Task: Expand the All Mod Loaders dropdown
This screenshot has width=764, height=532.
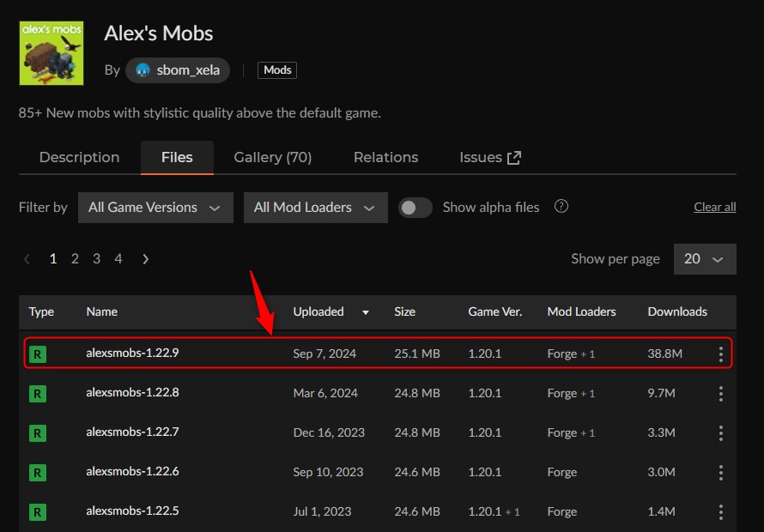Action: 315,208
